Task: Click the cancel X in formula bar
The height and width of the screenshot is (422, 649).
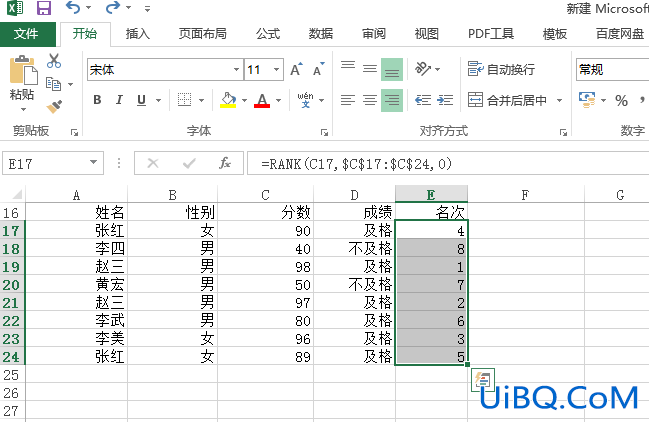Action: point(153,163)
